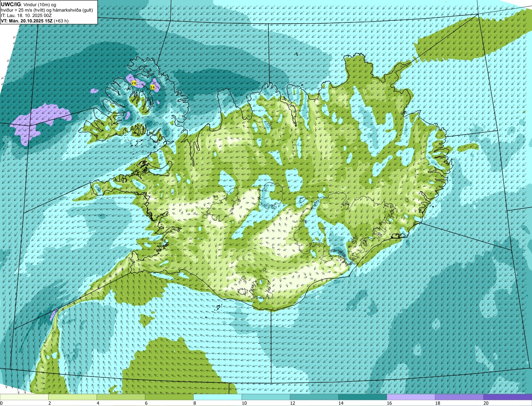Click the scale label "16"
The width and height of the screenshot is (532, 406).
point(389,403)
